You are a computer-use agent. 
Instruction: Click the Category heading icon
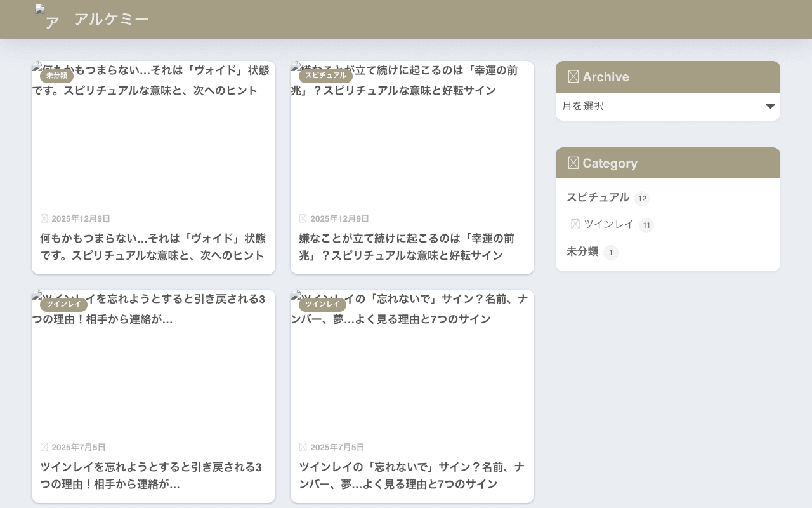573,163
